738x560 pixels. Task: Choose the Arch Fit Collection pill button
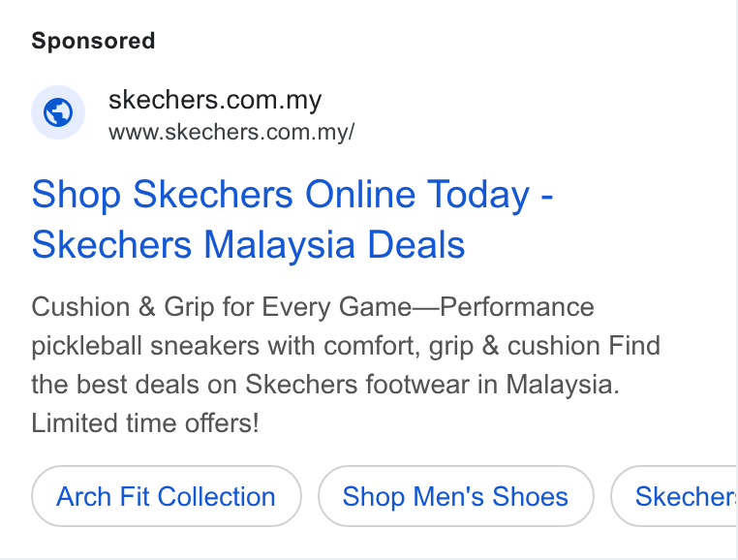[167, 496]
